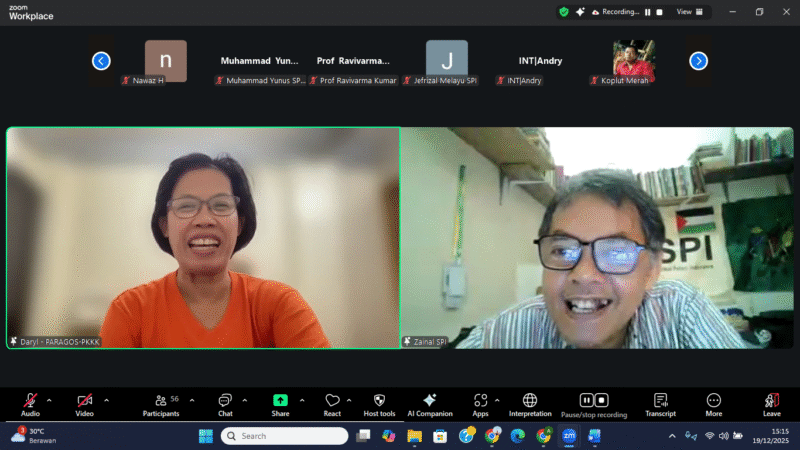Screen dimensions: 800x450
Task: Click the green encryption shield icon
Action: [x=564, y=12]
